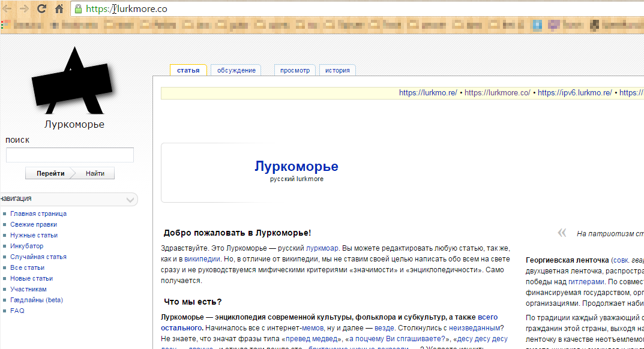Click the Перейти button
The width and height of the screenshot is (644, 349).
coord(50,173)
